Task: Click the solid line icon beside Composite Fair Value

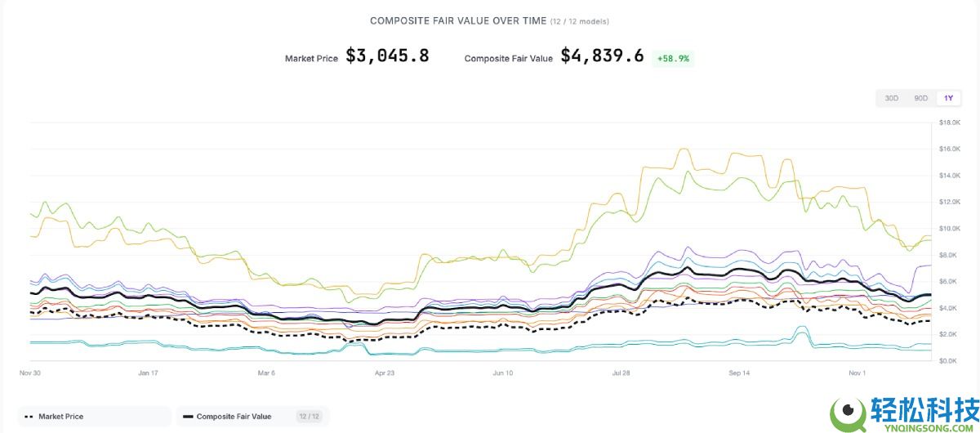Action: coord(188,417)
